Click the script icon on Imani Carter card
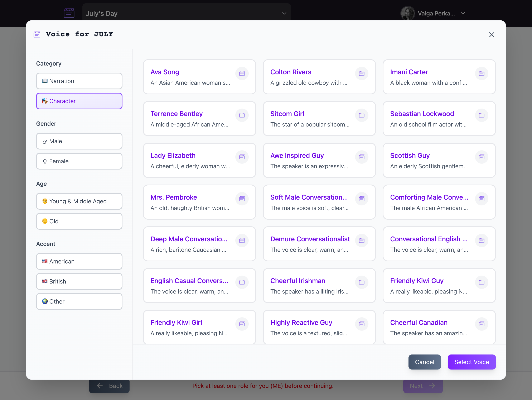Viewport: 532px width, 400px height. click(x=482, y=73)
